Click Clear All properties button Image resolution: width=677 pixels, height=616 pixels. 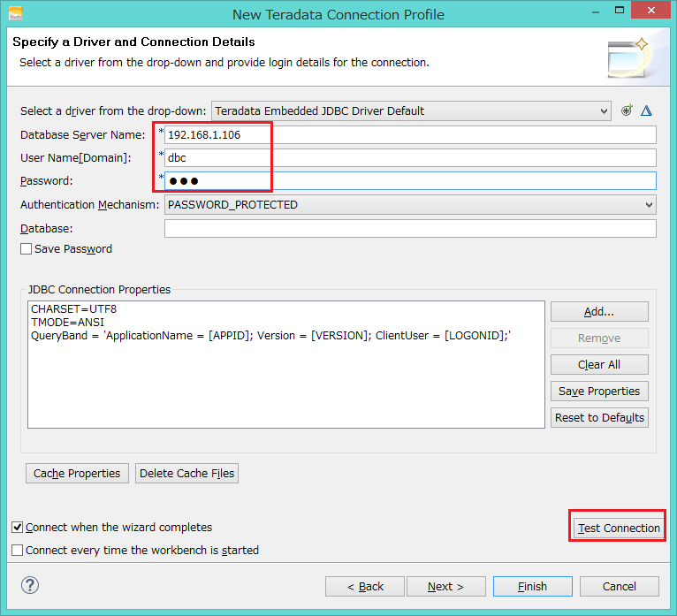coord(599,365)
